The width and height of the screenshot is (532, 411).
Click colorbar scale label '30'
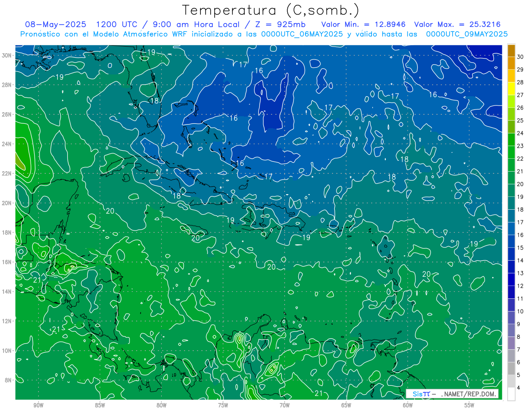(x=520, y=57)
